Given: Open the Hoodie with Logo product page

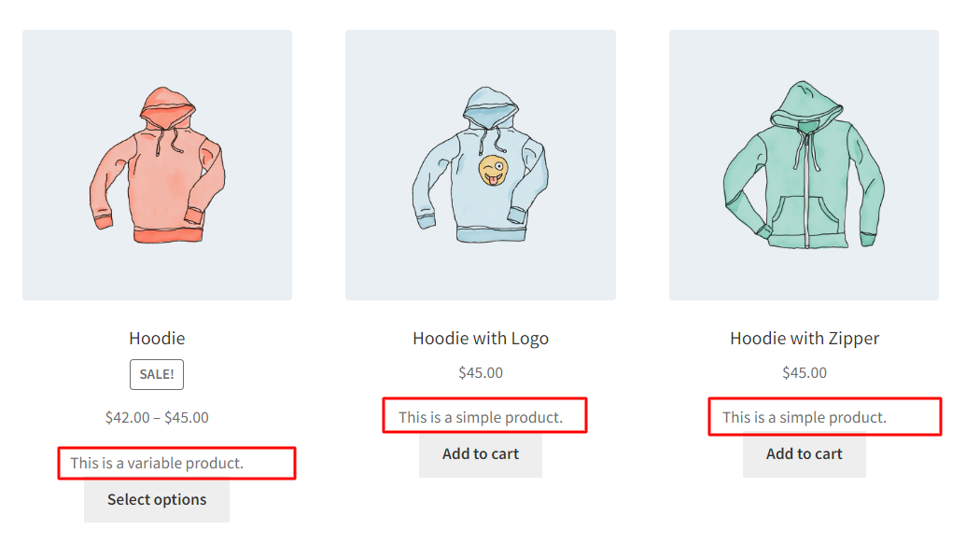Looking at the screenshot, I should click(480, 338).
